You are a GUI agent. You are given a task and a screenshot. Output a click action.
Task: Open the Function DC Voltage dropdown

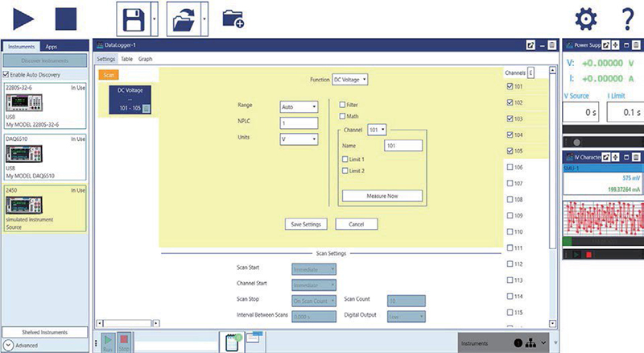(x=349, y=80)
